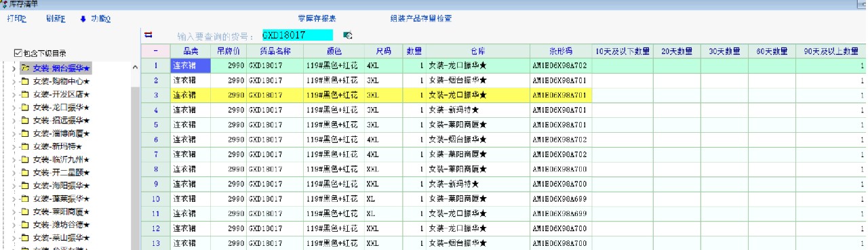
Task: Toggle the 包含下级目录 checkbox
Action: (18, 53)
